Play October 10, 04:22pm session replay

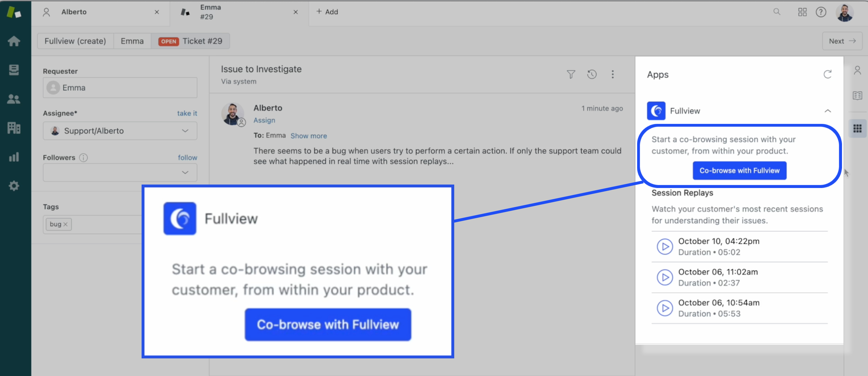[x=665, y=247]
